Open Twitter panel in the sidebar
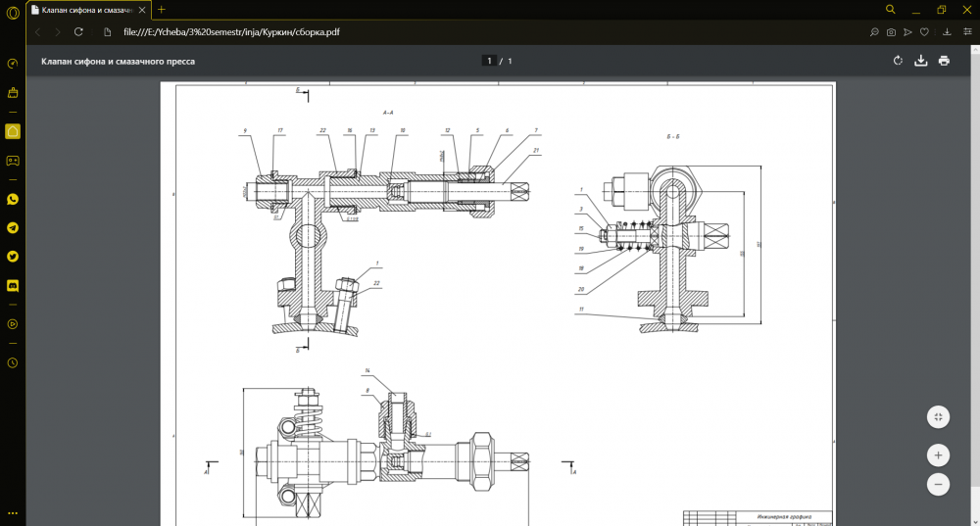Image resolution: width=980 pixels, height=526 pixels. (13, 257)
